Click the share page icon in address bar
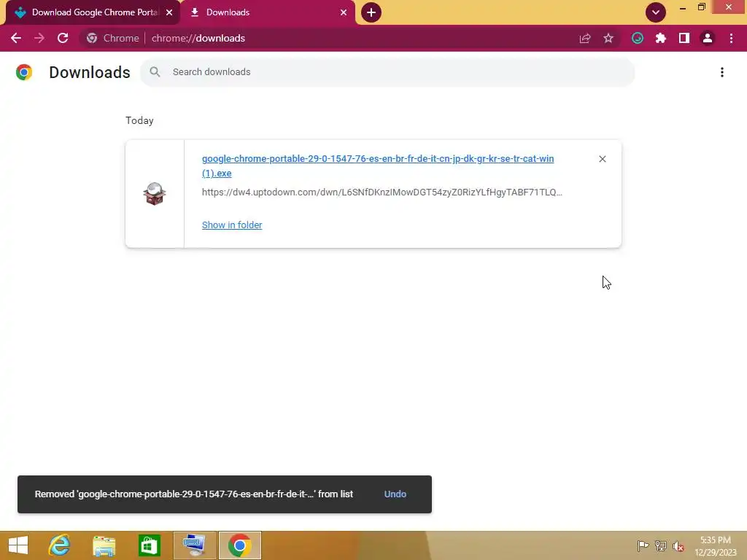The height and width of the screenshot is (560, 747). click(585, 38)
